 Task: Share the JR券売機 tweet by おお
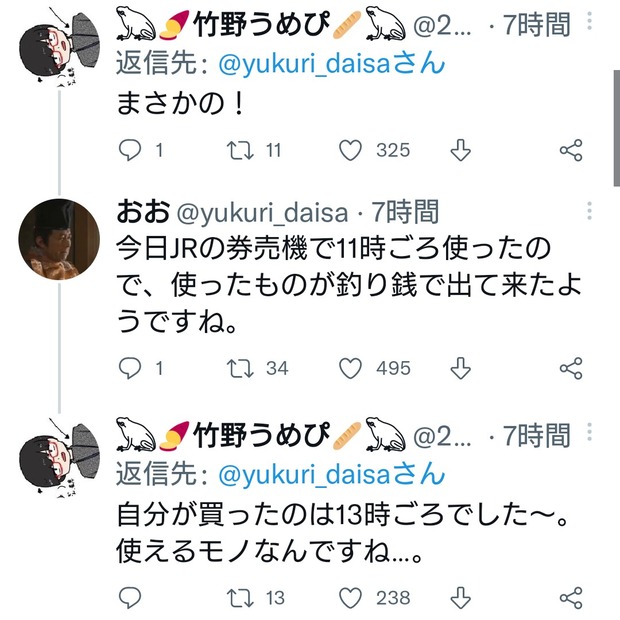(x=571, y=369)
